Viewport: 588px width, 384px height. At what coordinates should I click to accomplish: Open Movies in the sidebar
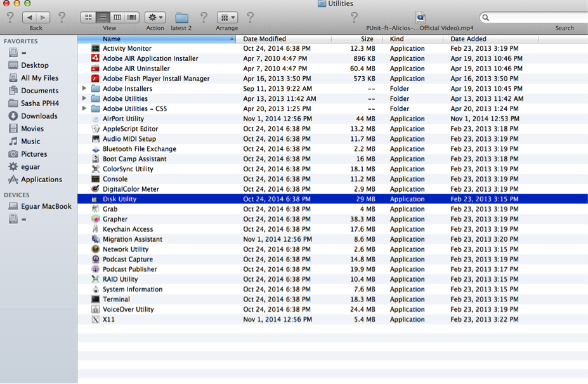tap(32, 129)
